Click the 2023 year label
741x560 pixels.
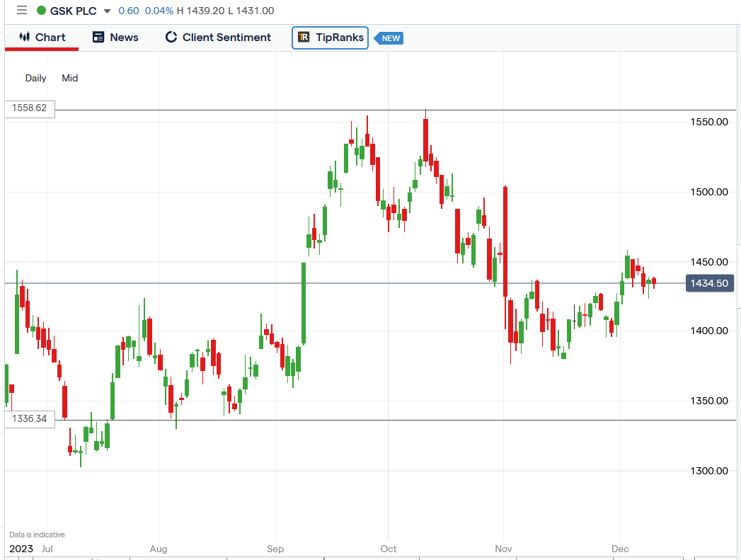click(21, 549)
